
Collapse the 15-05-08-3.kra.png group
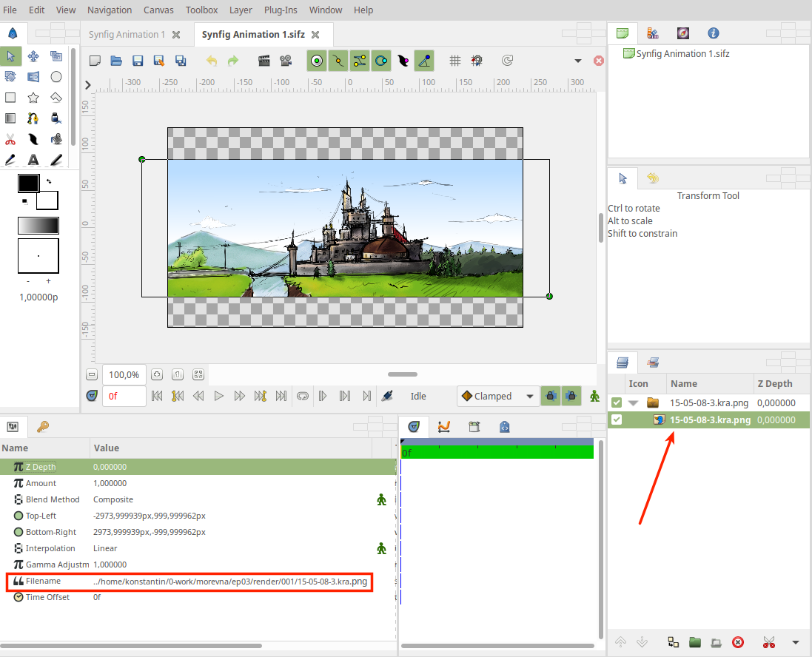click(633, 402)
